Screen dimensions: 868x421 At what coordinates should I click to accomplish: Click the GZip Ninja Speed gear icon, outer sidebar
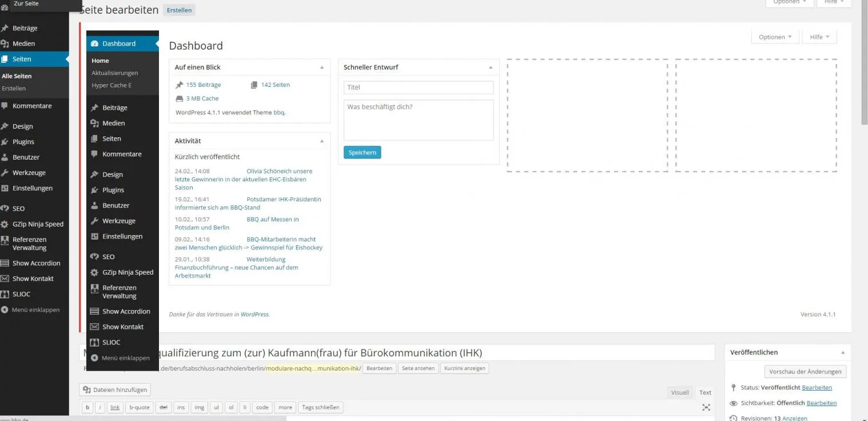tap(5, 224)
